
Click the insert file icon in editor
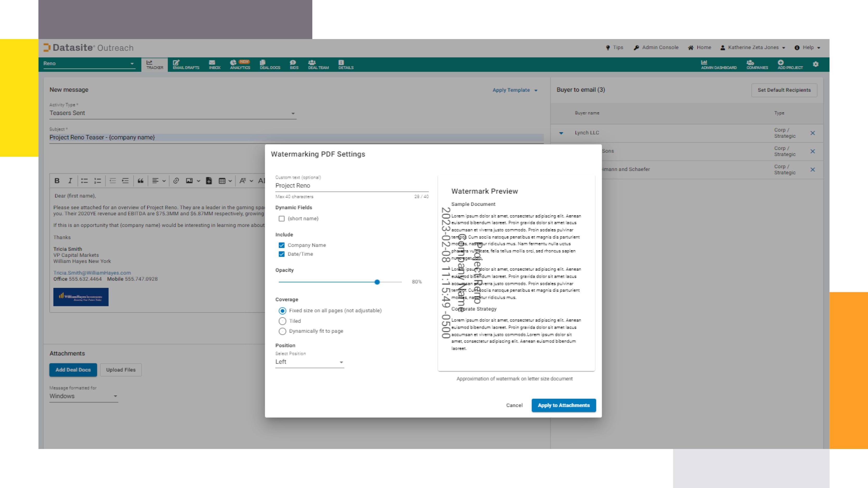pos(209,181)
